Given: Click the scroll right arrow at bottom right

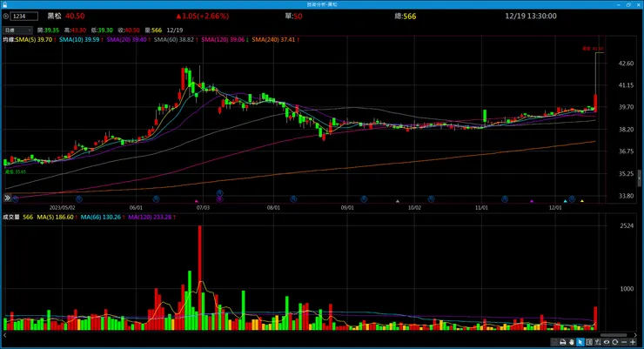Looking at the screenshot, I should pyautogui.click(x=635, y=335).
